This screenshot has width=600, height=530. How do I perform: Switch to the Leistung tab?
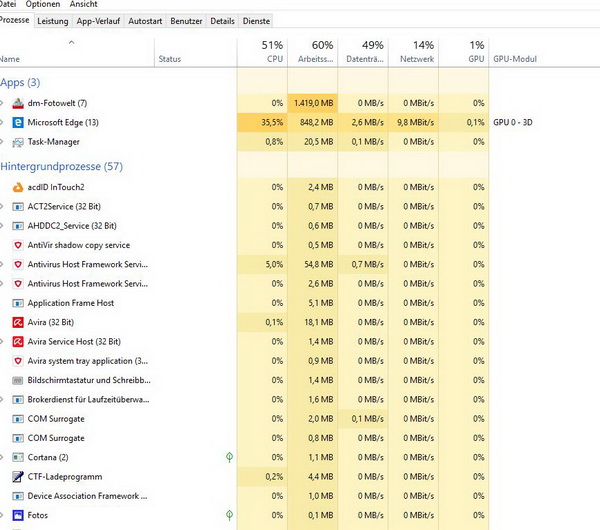click(53, 21)
